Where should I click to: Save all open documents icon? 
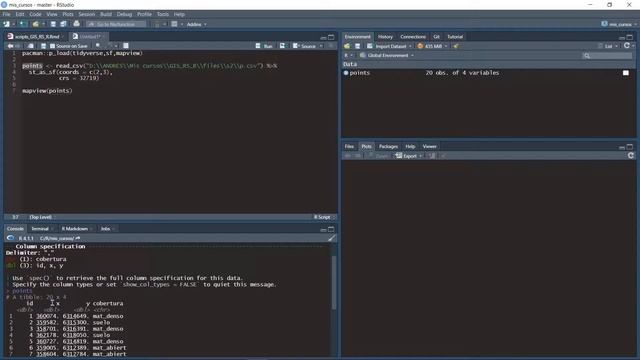63,24
